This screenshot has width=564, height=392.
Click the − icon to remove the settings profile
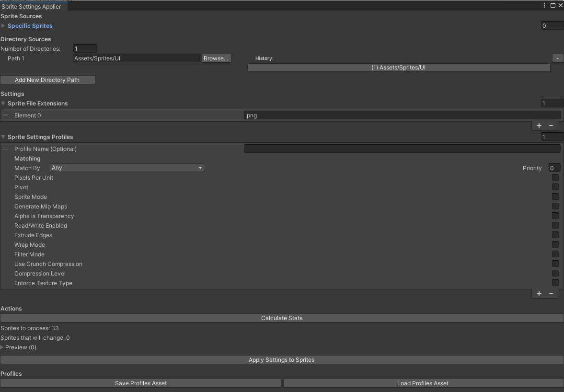[x=551, y=293]
